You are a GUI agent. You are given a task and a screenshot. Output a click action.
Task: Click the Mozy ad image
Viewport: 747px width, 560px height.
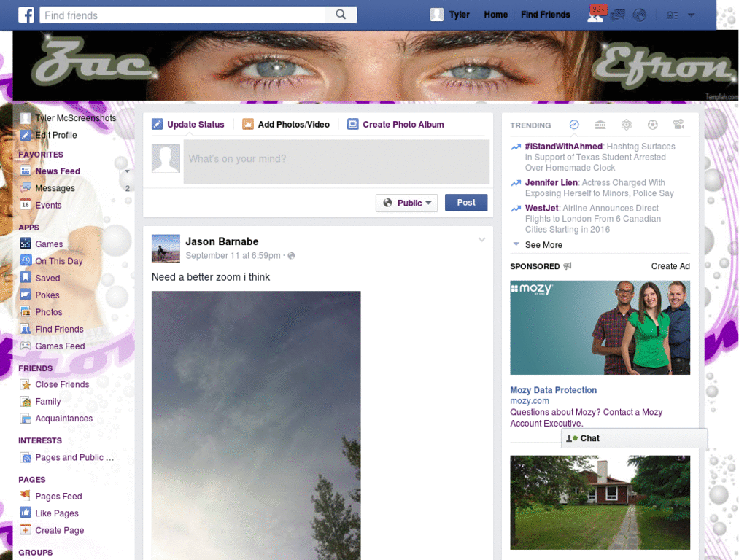600,327
